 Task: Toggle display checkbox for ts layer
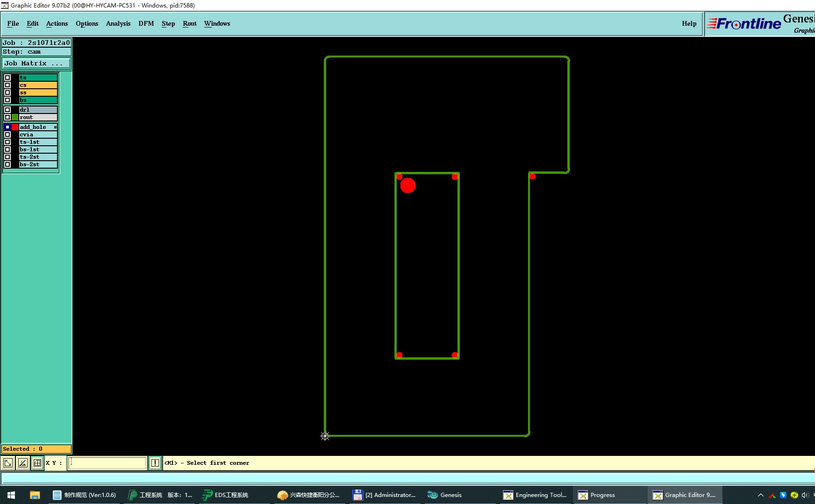7,78
